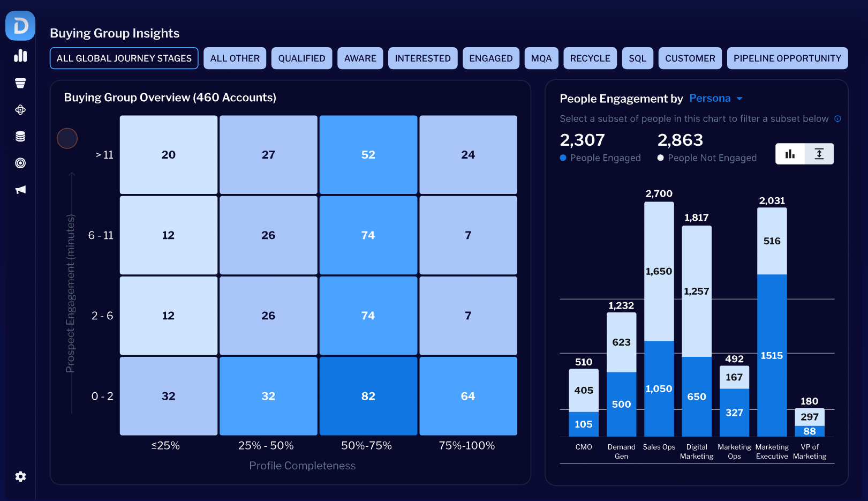This screenshot has width=868, height=501.
Task: Select the target bullseye sidebar icon
Action: coord(20,163)
